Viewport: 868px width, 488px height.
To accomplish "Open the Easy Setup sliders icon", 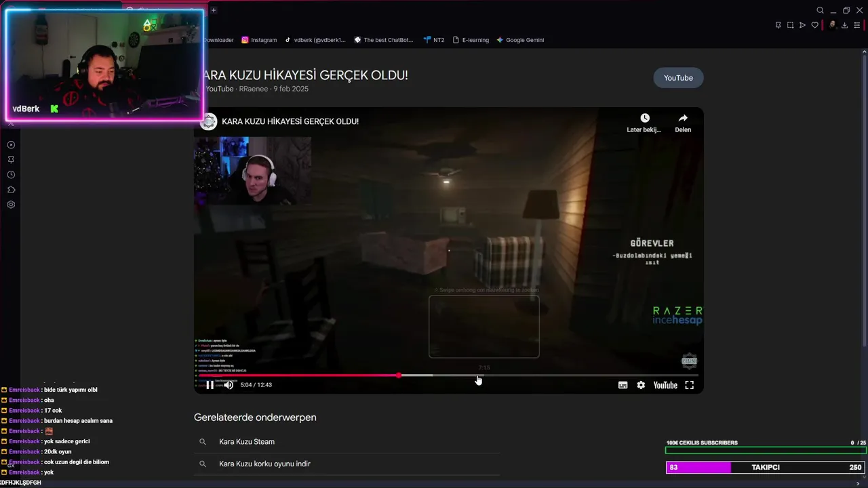I will pyautogui.click(x=856, y=25).
